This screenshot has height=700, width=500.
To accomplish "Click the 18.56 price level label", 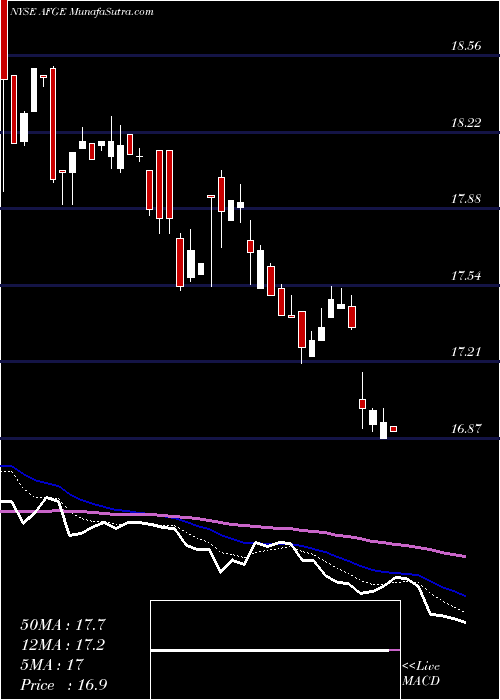I will [466, 45].
